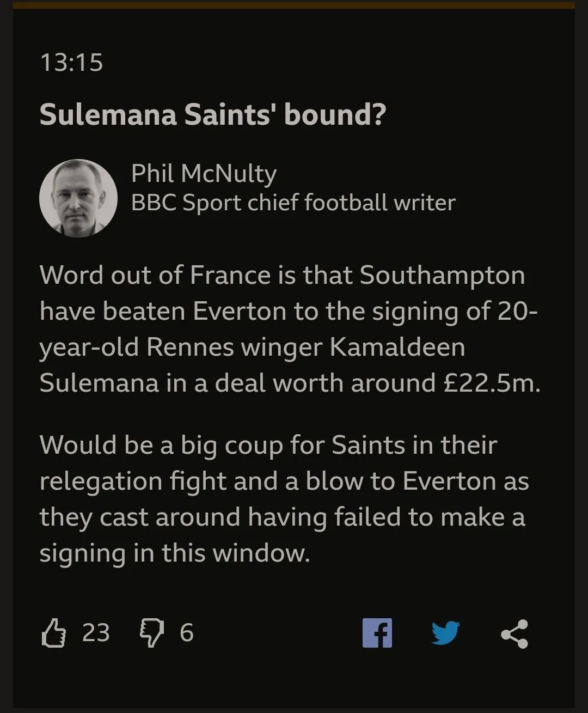
Task: Tap the thumbs down icon
Action: point(152,633)
